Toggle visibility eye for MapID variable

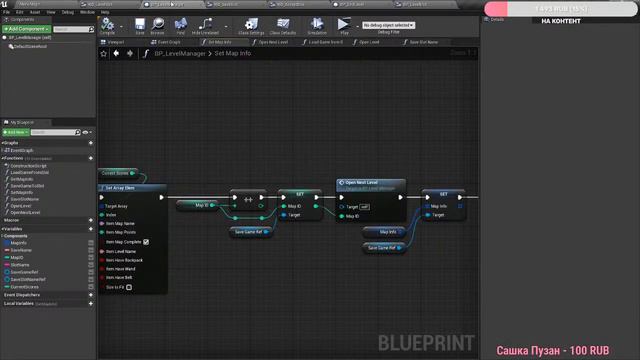91,258
